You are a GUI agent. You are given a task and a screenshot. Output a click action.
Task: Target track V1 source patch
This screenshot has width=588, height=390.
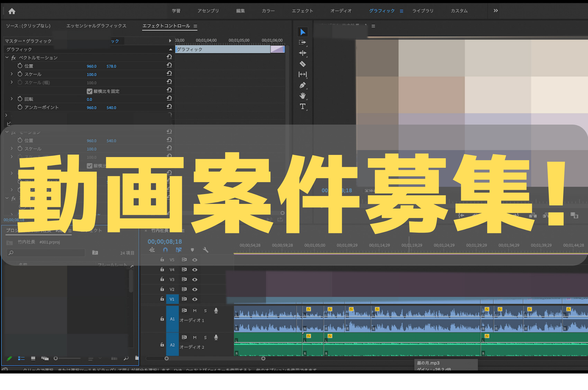(x=172, y=299)
